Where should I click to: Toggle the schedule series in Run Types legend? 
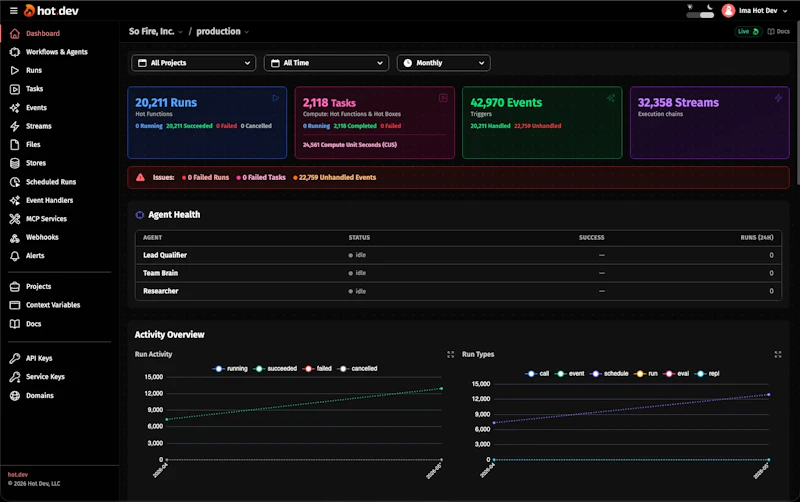(x=609, y=373)
